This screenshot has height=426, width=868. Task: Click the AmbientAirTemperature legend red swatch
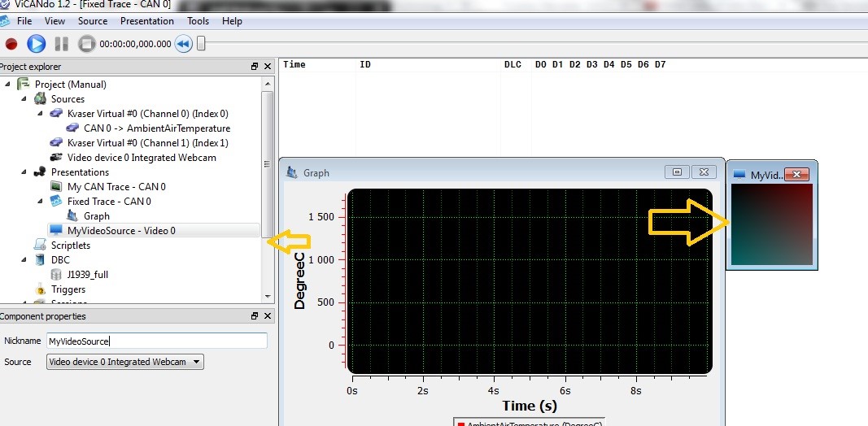[x=460, y=424]
